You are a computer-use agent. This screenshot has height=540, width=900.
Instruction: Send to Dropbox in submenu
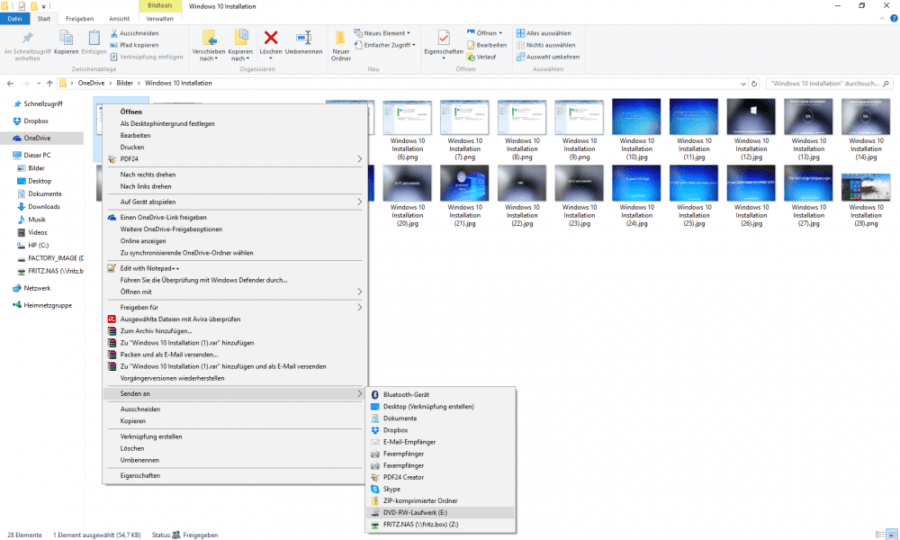[441, 430]
